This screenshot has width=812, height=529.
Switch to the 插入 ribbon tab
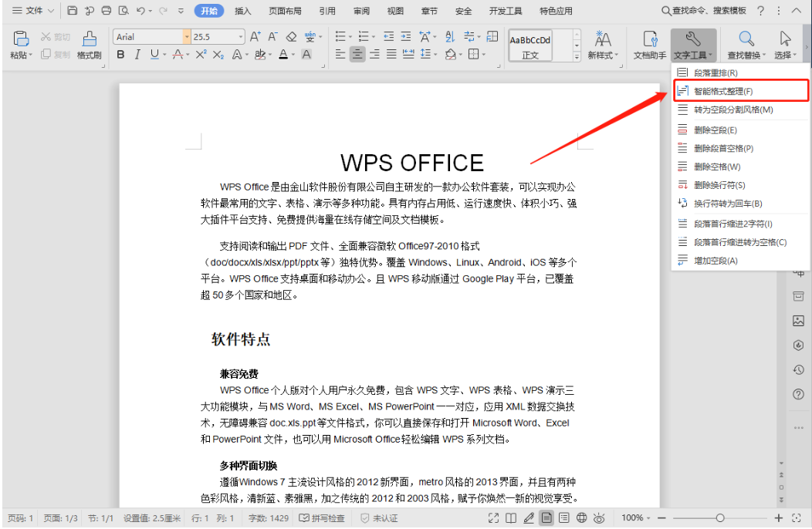tap(242, 11)
